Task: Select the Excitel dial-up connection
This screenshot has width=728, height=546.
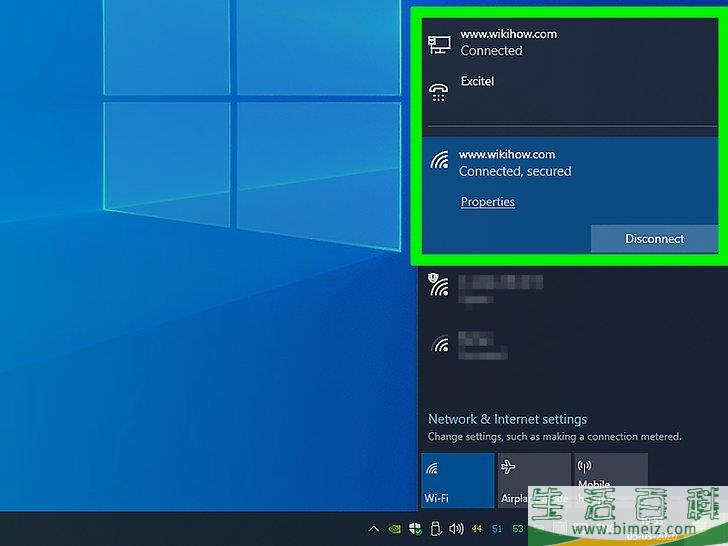Action: coord(570,91)
